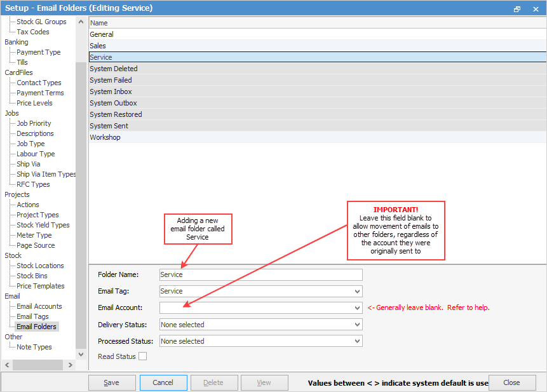This screenshot has height=392, width=547.
Task: Select Email Tags in setup tree
Action: (x=33, y=316)
